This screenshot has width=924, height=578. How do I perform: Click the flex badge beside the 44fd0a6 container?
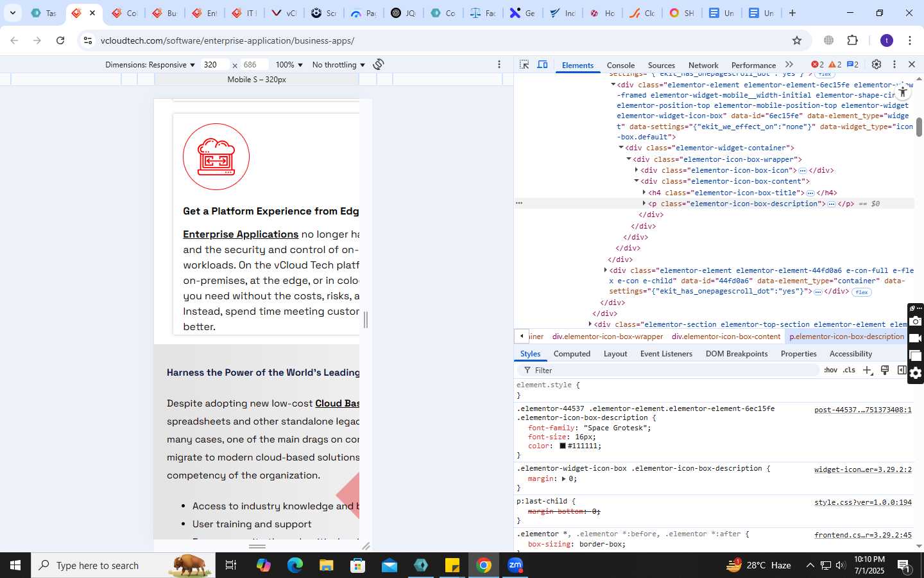861,292
